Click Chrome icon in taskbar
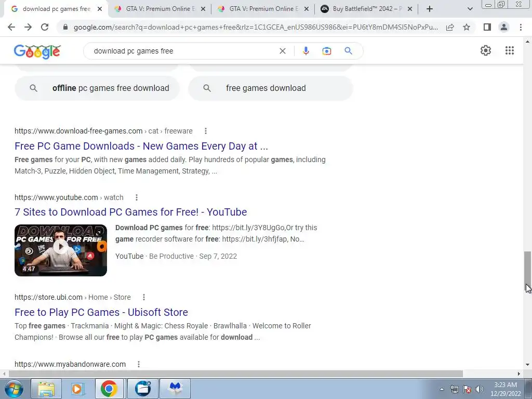532x399 pixels. [x=109, y=389]
